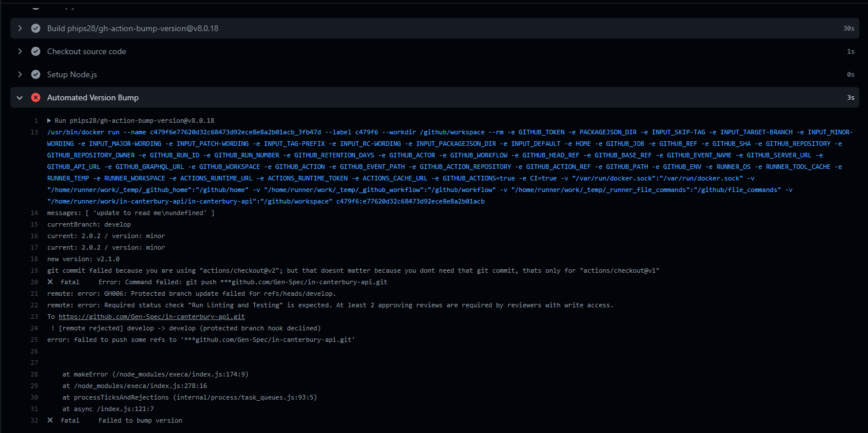Select line number 18 in the log
Screen dimensions: 868x433
click(34, 258)
